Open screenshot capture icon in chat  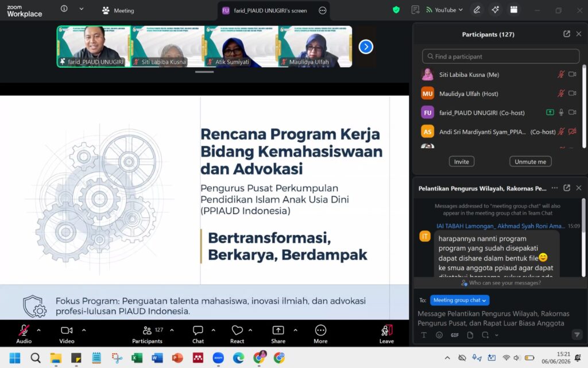(485, 335)
